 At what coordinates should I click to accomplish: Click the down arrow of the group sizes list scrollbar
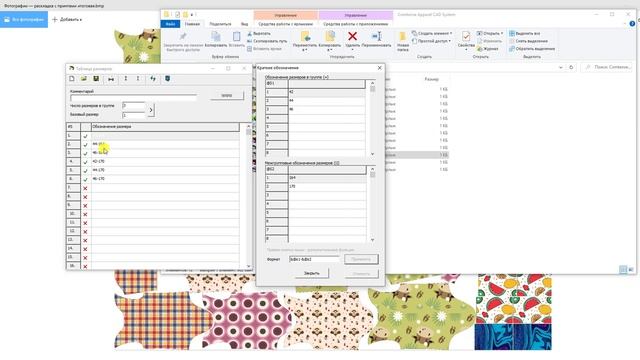(x=372, y=154)
